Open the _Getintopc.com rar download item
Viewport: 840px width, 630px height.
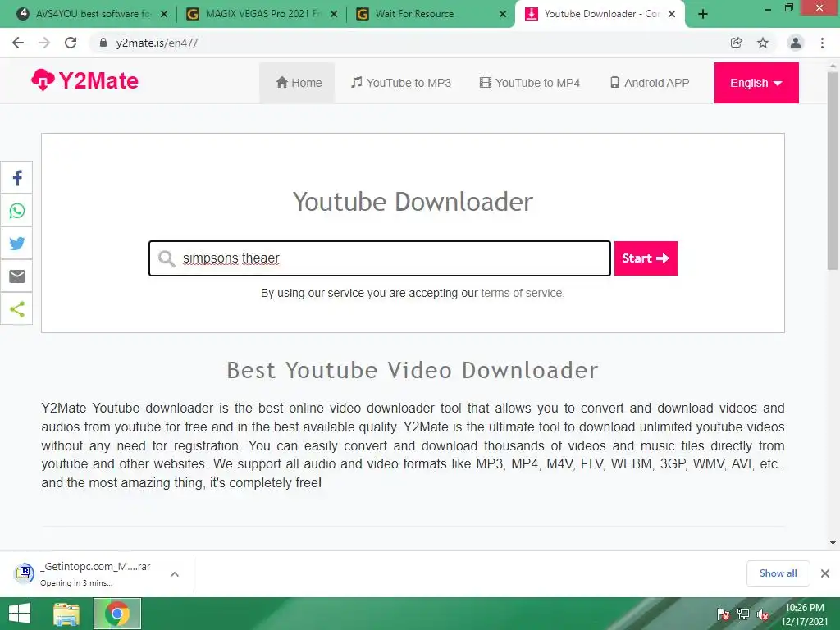[97, 573]
